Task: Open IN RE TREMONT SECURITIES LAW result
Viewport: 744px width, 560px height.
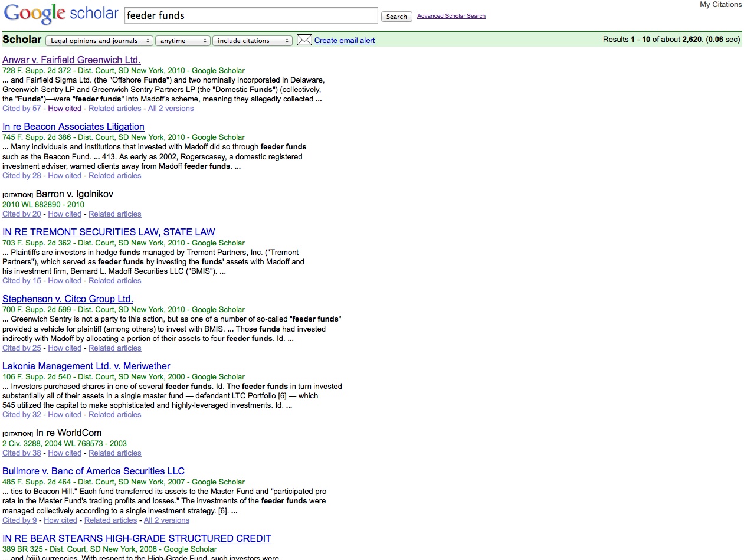Action: 109,232
